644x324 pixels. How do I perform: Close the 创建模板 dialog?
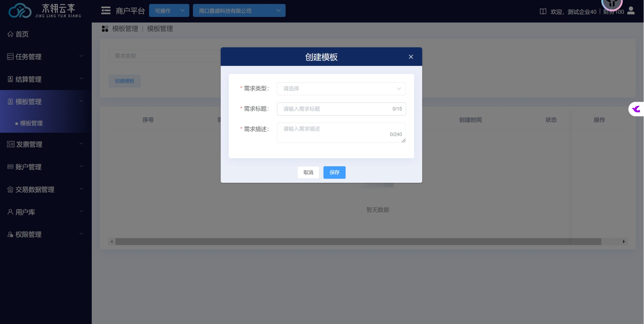tap(410, 57)
